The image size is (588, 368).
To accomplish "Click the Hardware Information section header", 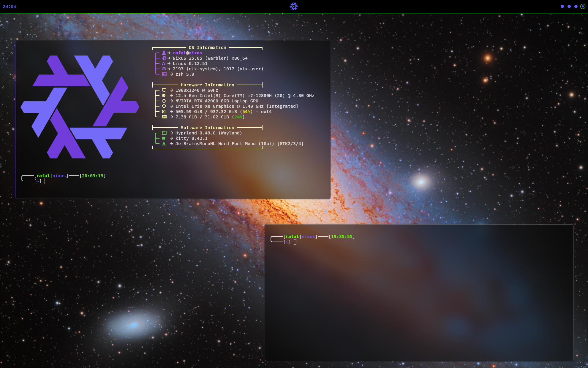I will (207, 85).
